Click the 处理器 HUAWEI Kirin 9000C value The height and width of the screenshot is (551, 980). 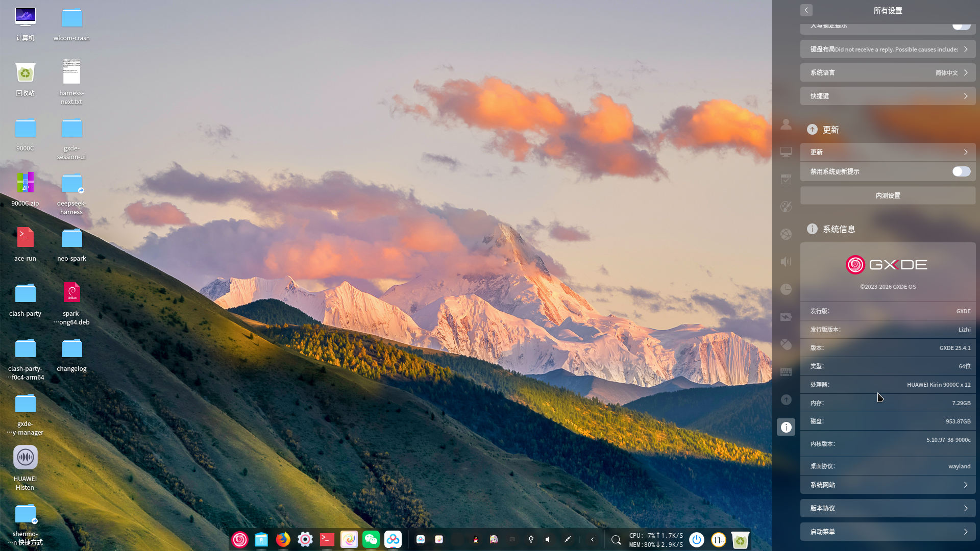939,385
